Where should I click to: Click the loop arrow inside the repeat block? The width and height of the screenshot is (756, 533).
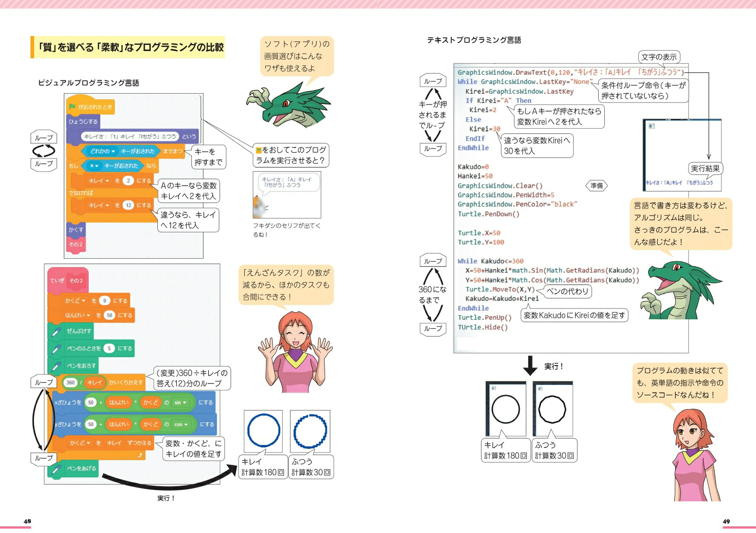tap(139, 455)
